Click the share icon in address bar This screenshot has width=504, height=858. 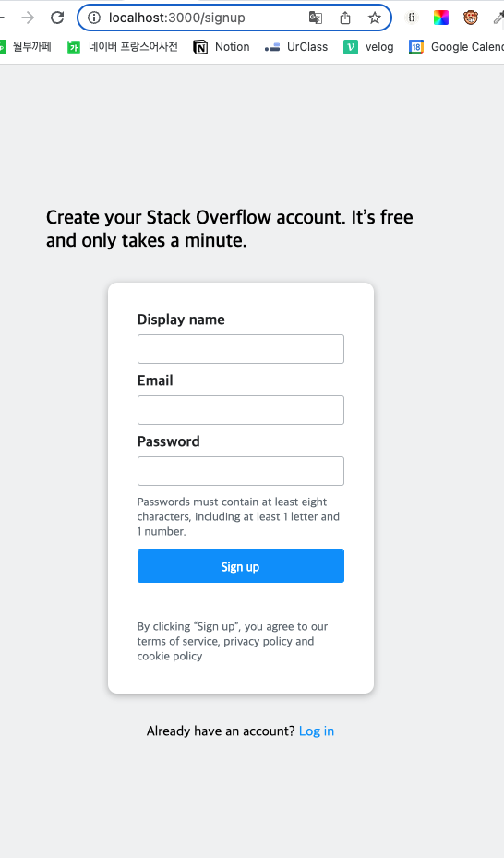345,18
